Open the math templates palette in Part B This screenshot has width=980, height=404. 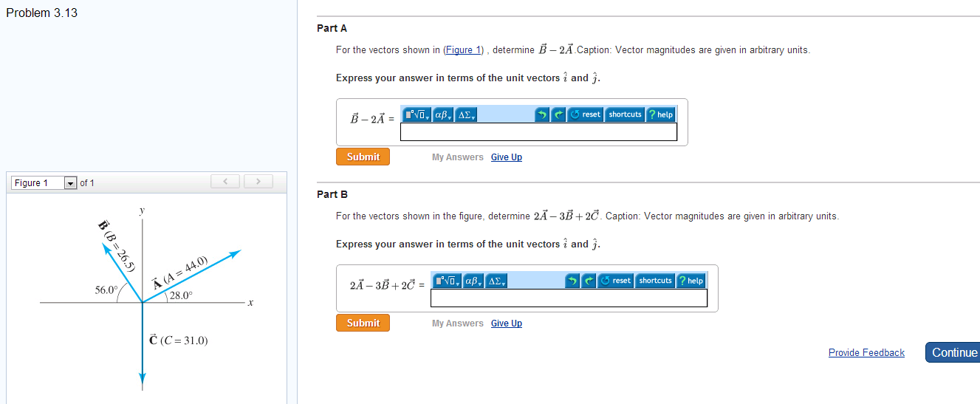tap(447, 281)
